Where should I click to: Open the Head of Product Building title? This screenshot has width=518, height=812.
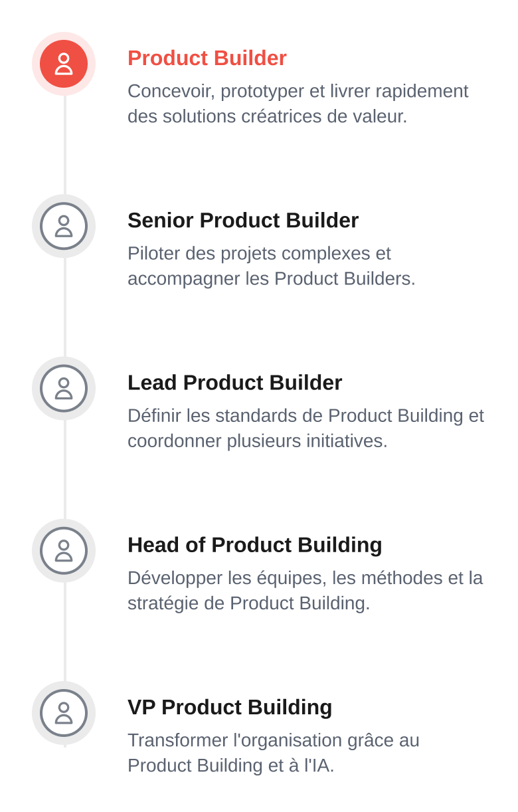pos(255,545)
